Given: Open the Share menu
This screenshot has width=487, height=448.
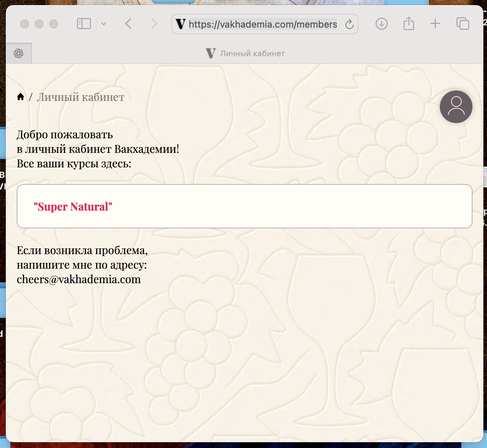Looking at the screenshot, I should pos(409,24).
